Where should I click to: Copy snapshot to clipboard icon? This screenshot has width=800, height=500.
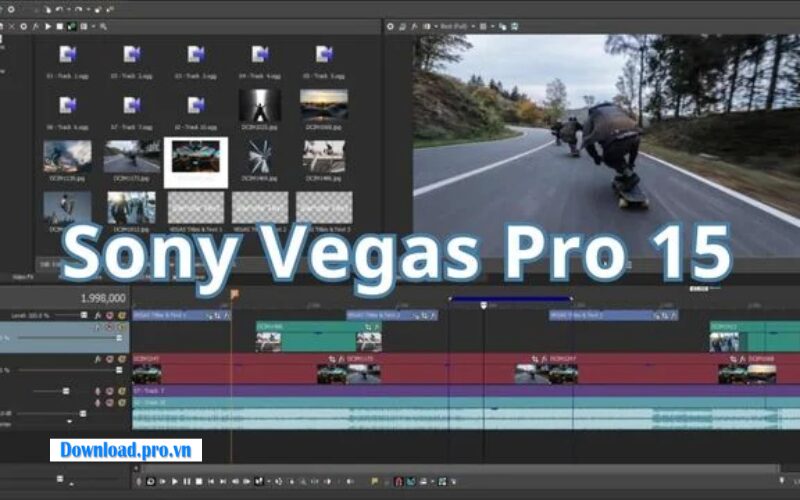[503, 27]
